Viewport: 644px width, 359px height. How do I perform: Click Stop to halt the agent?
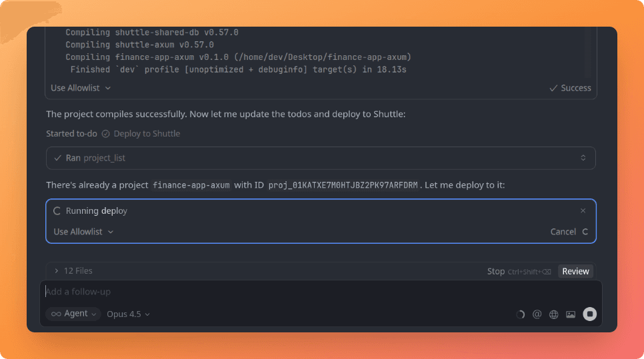pos(495,271)
